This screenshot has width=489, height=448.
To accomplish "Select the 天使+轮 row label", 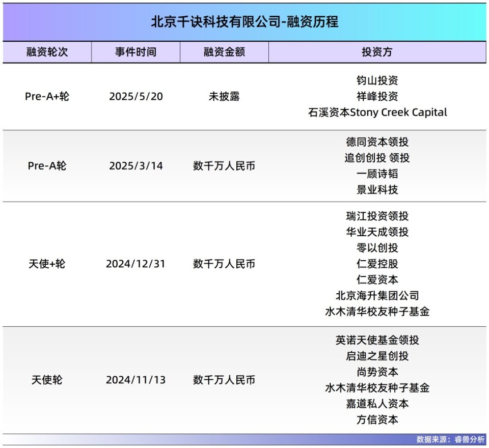I will point(47,264).
